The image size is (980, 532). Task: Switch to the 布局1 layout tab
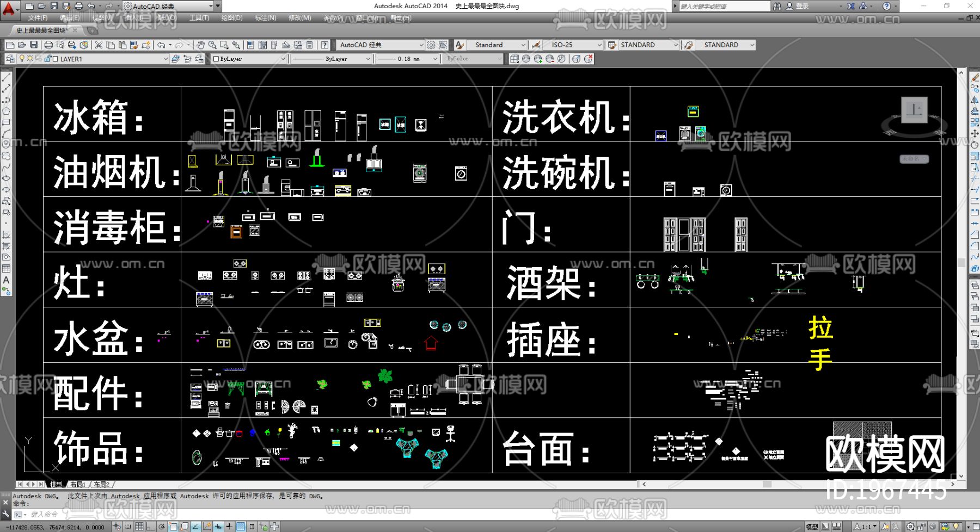tap(78, 484)
